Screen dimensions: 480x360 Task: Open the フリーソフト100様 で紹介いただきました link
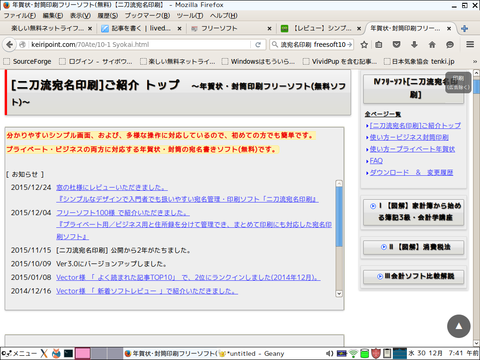coord(123,213)
